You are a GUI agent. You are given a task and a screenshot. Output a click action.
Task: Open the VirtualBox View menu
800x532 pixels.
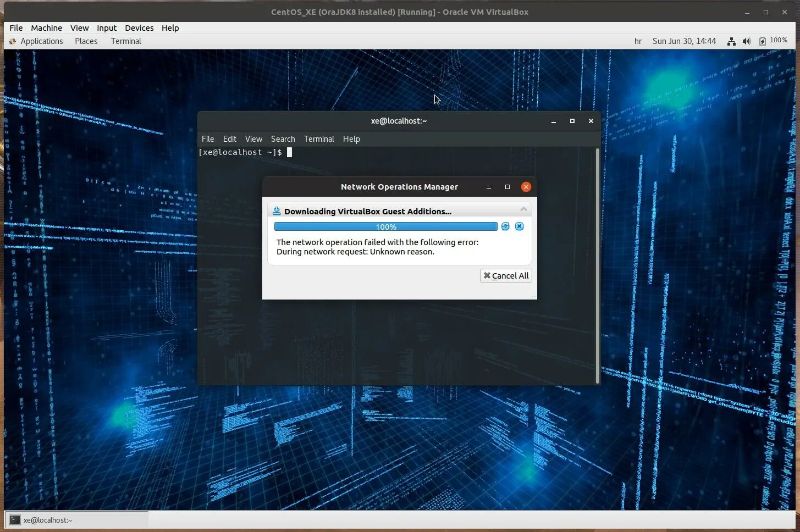[79, 28]
